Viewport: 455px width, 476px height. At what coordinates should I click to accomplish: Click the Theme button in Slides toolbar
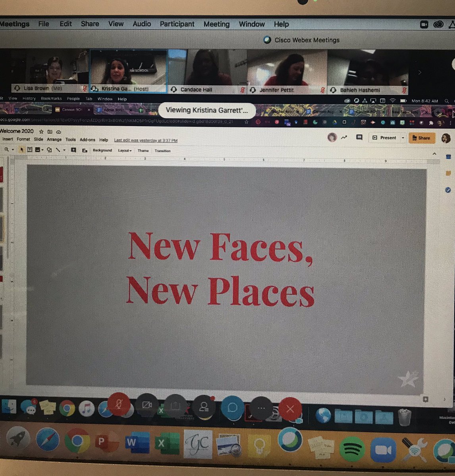(x=143, y=151)
